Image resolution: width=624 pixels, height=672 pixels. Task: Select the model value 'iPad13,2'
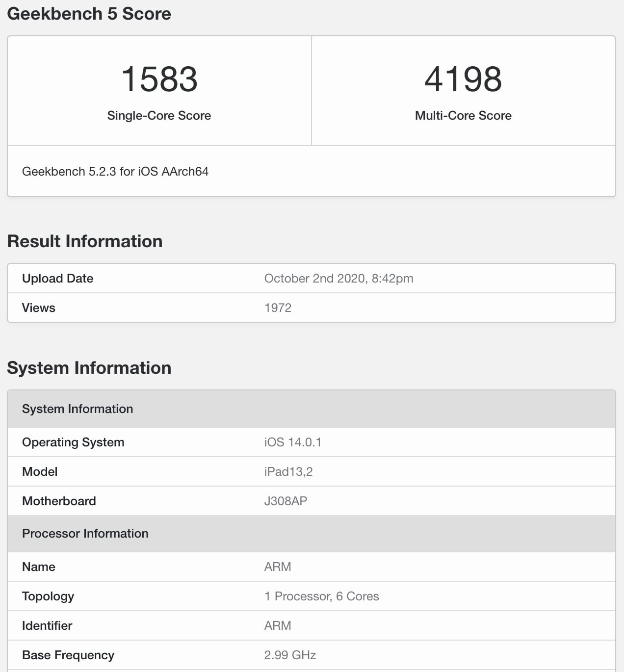[x=288, y=471]
